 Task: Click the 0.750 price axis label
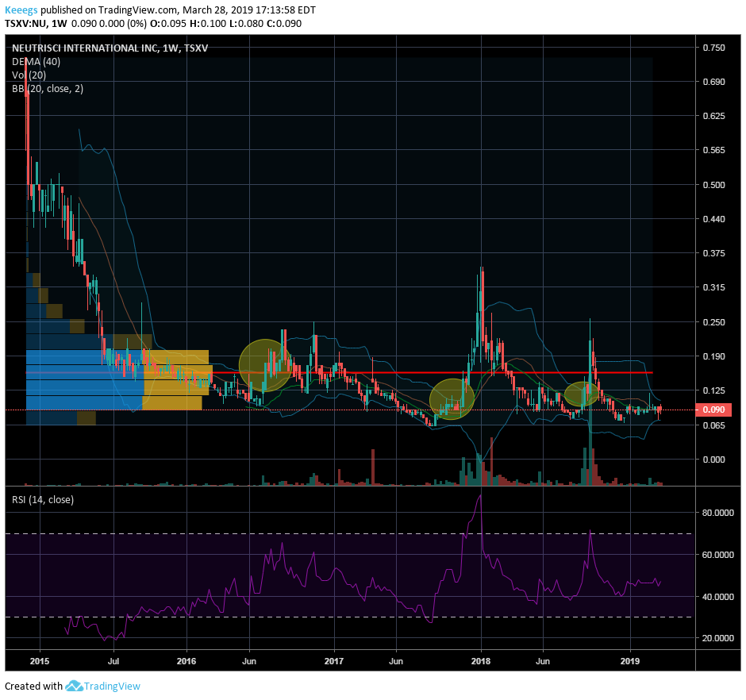713,48
